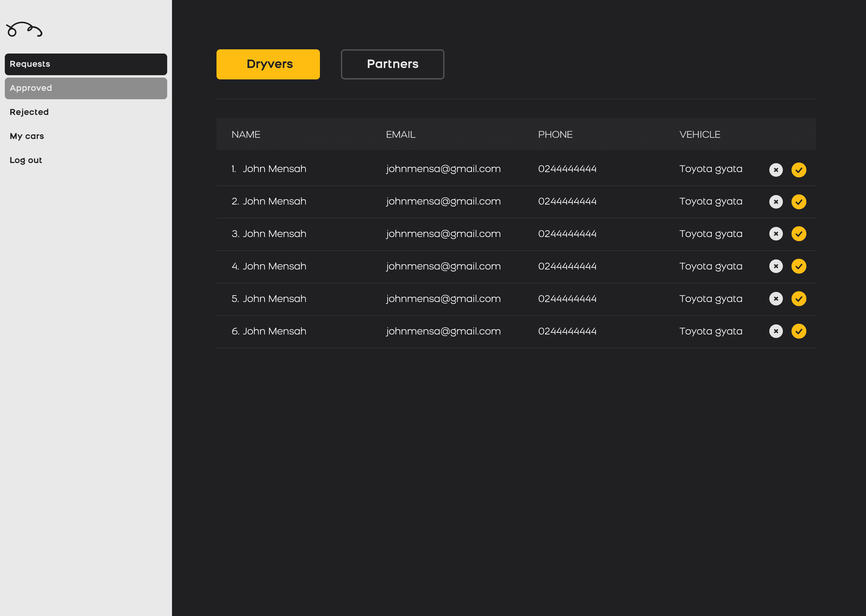Click johnmensa@gmail.com email in row 4
This screenshot has width=866, height=616.
coord(443,267)
